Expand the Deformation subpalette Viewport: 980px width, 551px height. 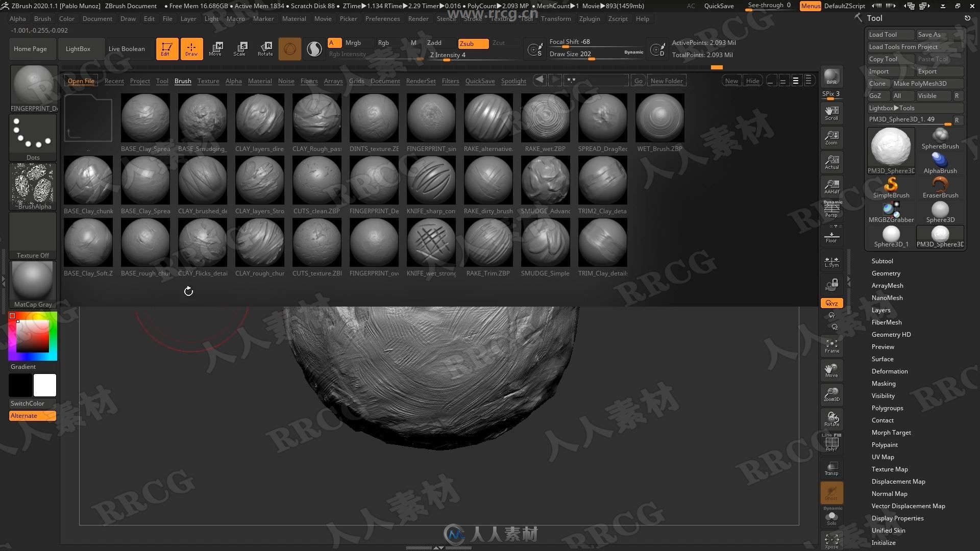point(890,371)
